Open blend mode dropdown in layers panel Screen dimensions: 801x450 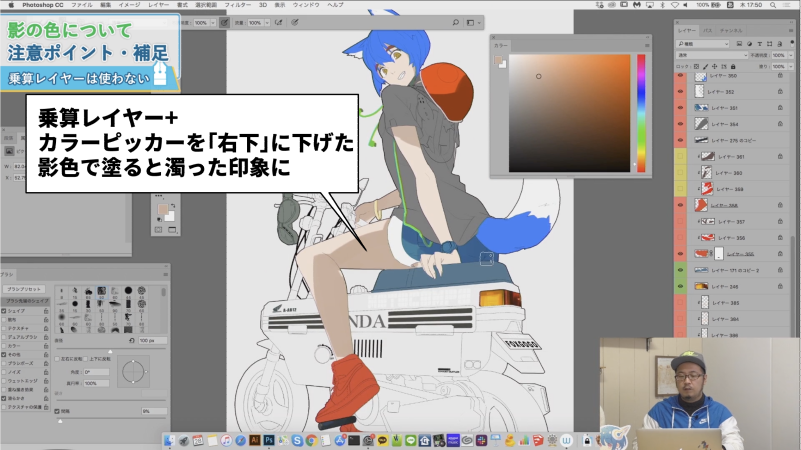pos(712,55)
